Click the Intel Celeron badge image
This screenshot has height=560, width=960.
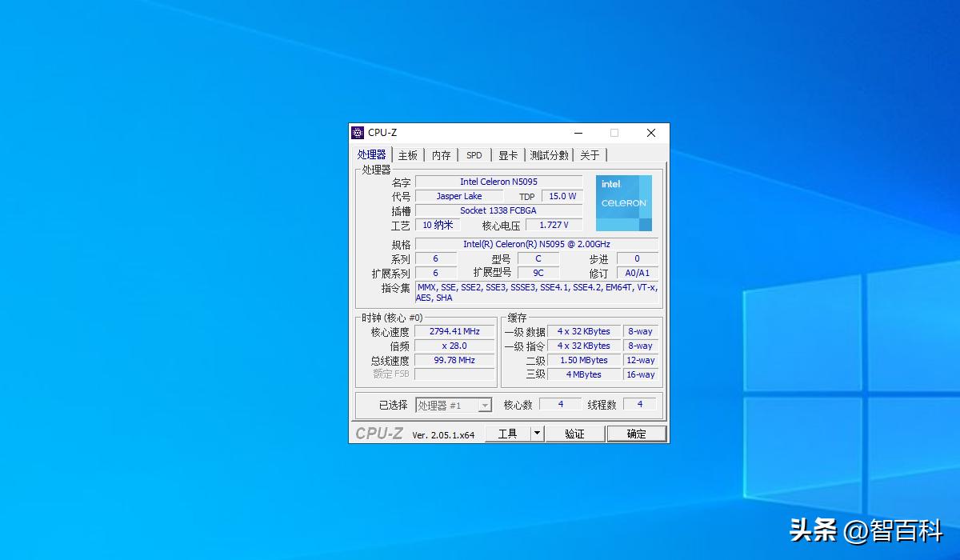coord(623,202)
